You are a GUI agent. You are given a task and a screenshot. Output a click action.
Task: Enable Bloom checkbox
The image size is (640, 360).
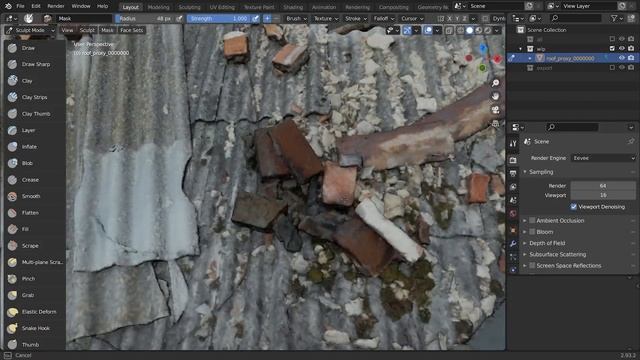[532, 232]
